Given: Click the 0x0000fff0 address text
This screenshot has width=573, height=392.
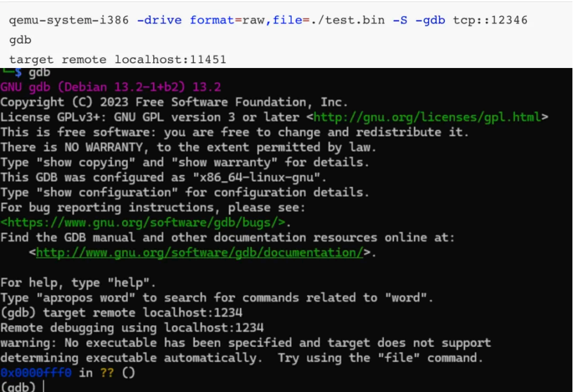Looking at the screenshot, I should [36, 372].
